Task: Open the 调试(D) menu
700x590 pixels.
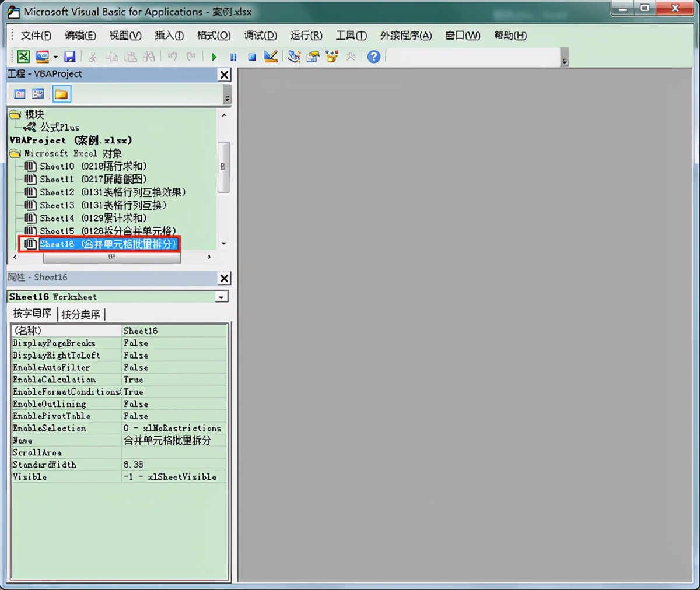Action: [x=261, y=36]
